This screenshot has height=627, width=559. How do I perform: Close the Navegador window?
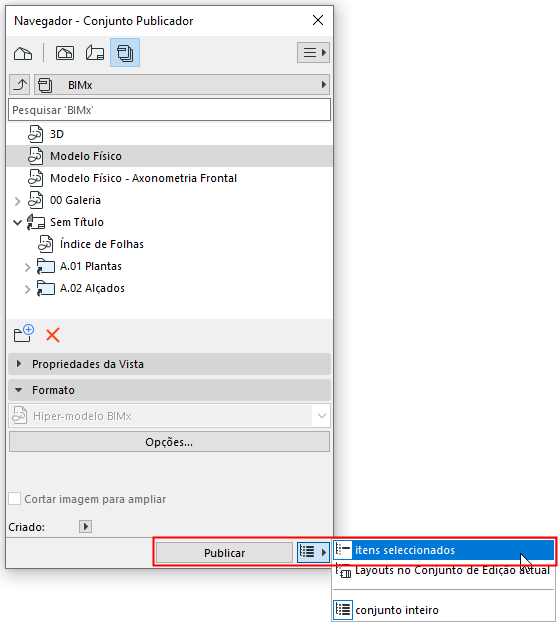(x=318, y=20)
